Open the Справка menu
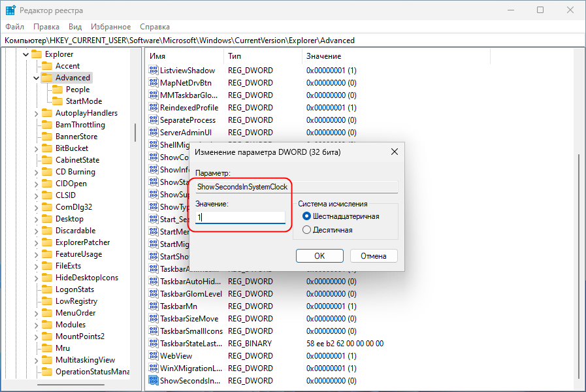586x392 pixels. pos(155,27)
